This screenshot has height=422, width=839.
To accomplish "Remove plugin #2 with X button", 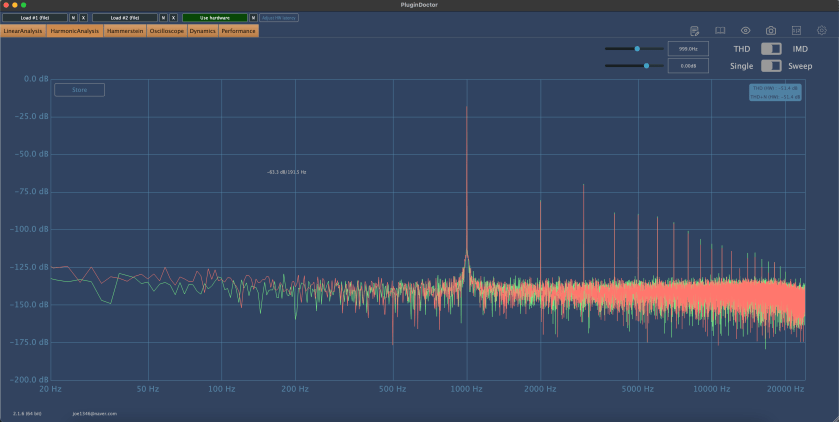I will click(x=173, y=18).
